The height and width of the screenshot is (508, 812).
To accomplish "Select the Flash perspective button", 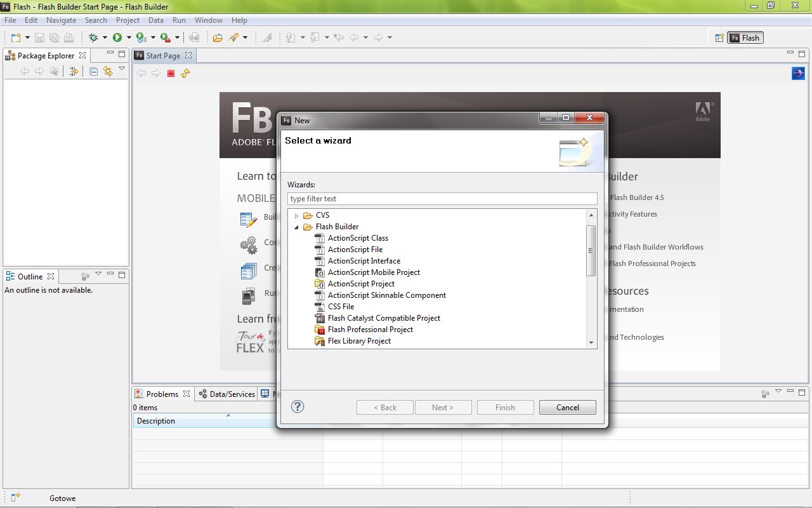I will click(745, 38).
